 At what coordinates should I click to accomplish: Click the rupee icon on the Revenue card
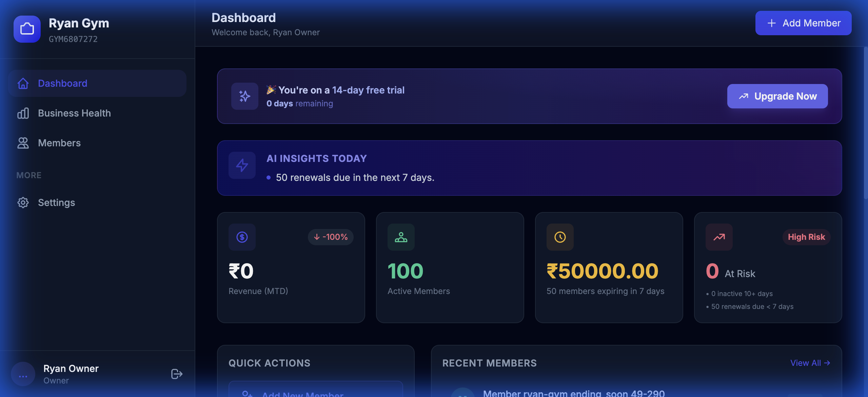(x=242, y=237)
